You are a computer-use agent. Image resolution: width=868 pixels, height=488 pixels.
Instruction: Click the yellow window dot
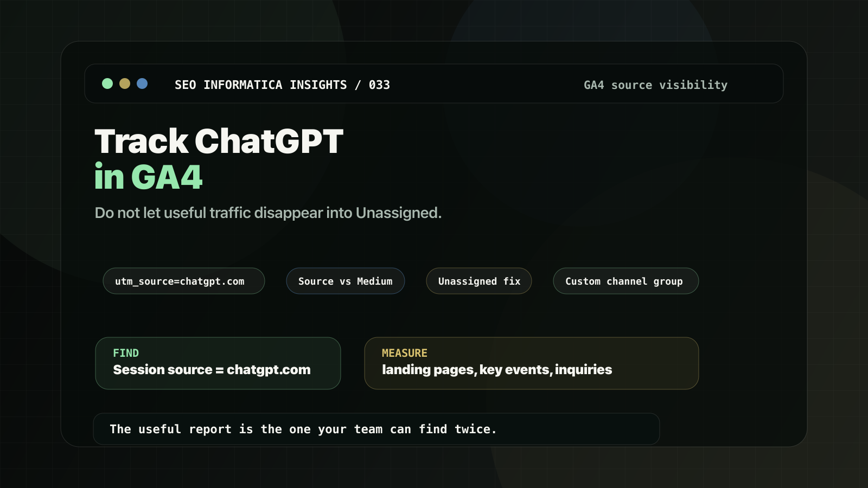tap(125, 84)
